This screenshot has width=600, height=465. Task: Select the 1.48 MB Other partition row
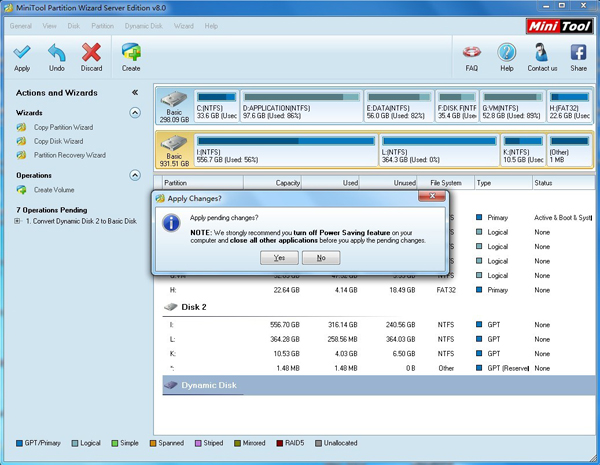[379, 368]
